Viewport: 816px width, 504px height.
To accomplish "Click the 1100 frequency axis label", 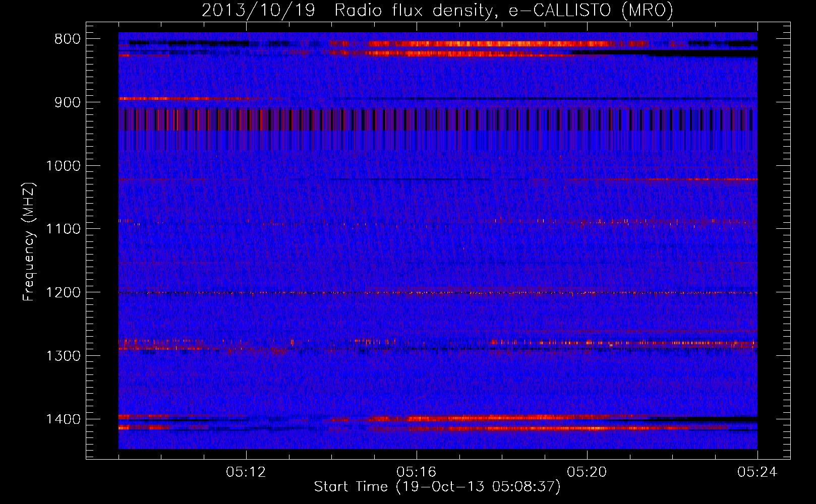I will tap(63, 229).
